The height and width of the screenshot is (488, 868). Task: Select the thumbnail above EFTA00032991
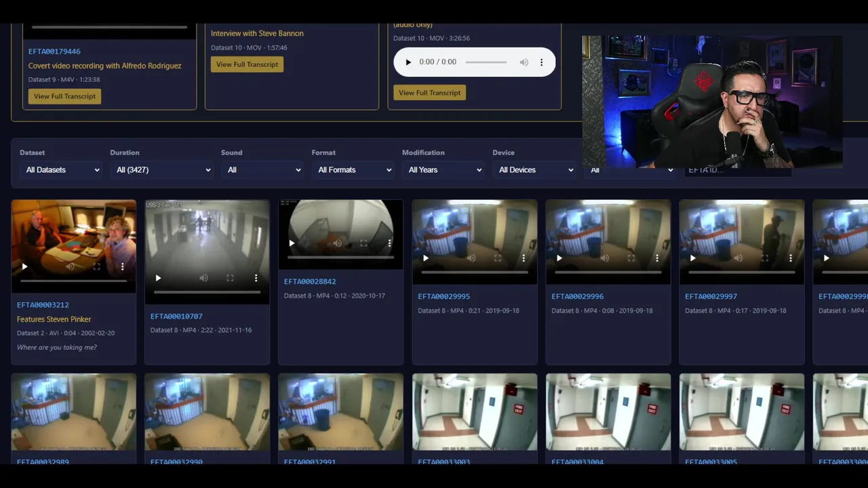pos(340,412)
